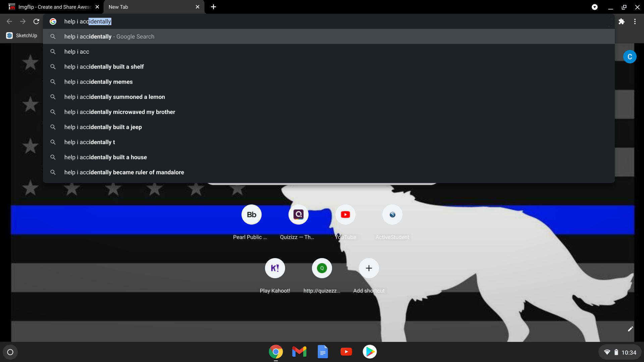Screen dimensions: 644x362
Task: Open the Extensions puzzle icon
Action: pyautogui.click(x=622, y=21)
